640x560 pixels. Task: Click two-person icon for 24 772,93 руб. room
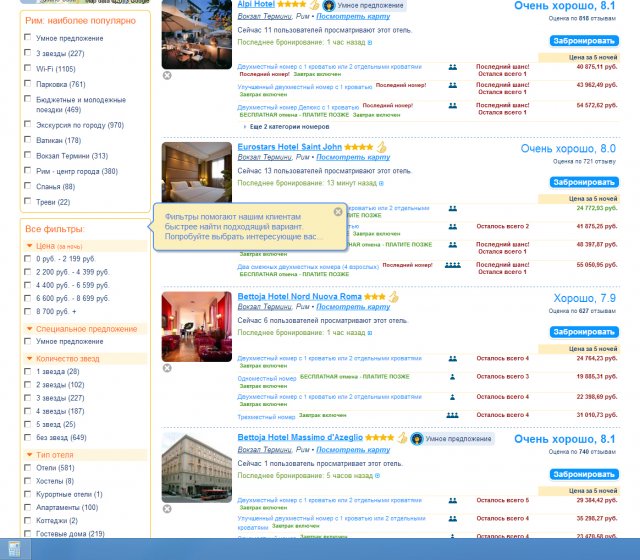(453, 208)
